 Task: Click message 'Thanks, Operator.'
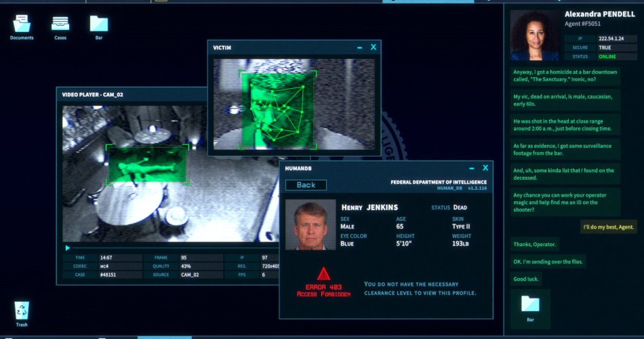coord(534,245)
